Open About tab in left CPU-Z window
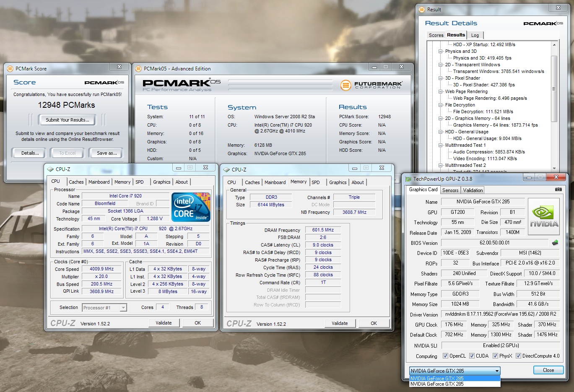This screenshot has height=392, width=574. pos(182,182)
